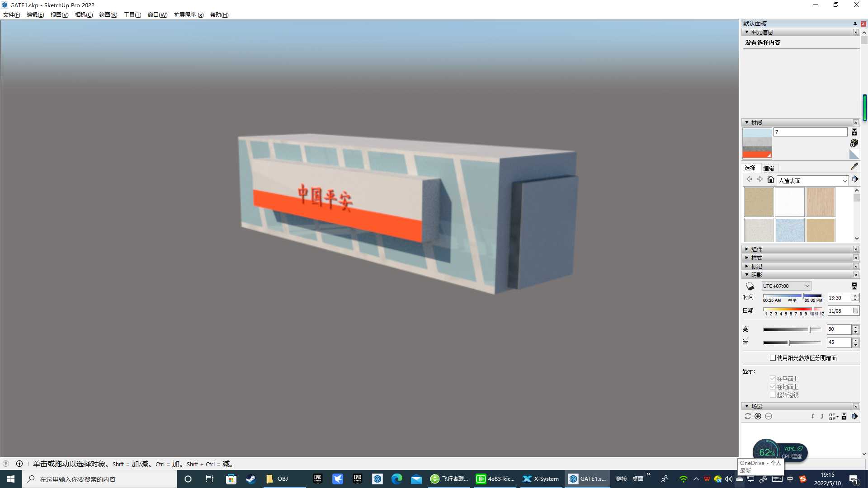868x488 pixels.
Task: Expand the 标记 panel
Action: point(747,266)
